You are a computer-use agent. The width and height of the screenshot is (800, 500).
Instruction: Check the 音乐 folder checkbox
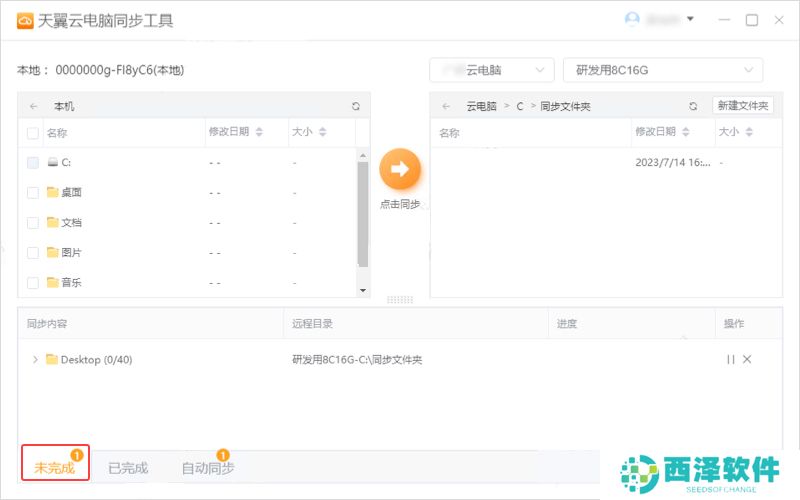point(33,283)
